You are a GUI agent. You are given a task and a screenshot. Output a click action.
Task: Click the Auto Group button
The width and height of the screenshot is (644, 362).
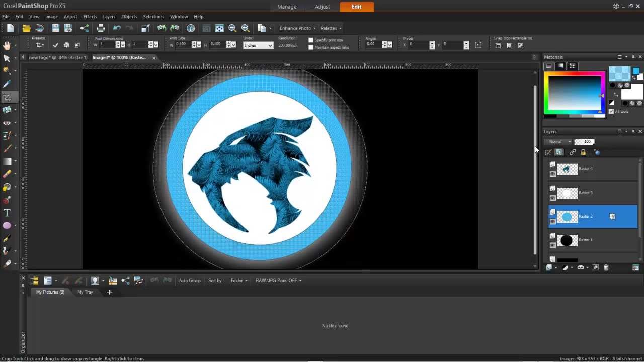click(190, 281)
